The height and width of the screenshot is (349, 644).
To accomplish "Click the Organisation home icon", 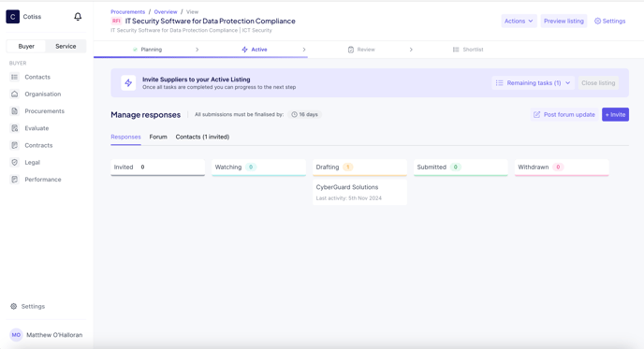I will coord(14,94).
